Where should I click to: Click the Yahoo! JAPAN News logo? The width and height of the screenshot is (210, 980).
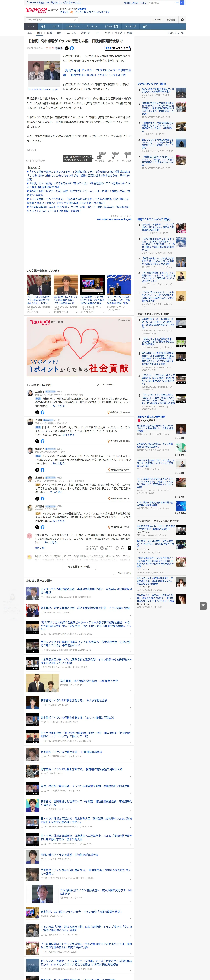[42, 10]
